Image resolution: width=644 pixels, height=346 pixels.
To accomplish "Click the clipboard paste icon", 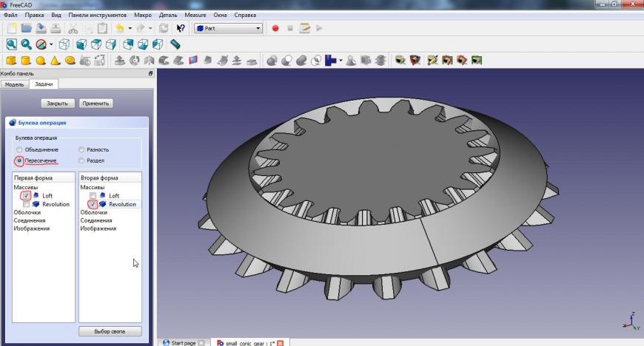I will coord(103,28).
